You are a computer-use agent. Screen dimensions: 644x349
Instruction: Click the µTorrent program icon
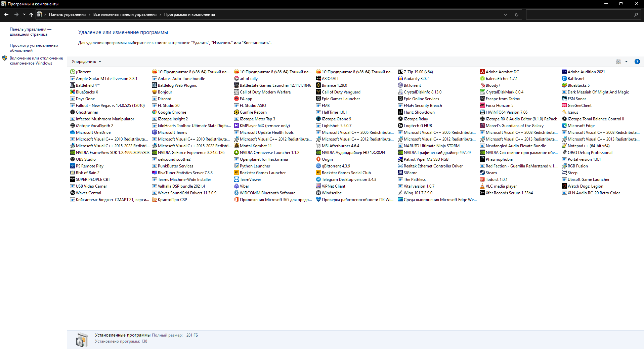[x=72, y=72]
